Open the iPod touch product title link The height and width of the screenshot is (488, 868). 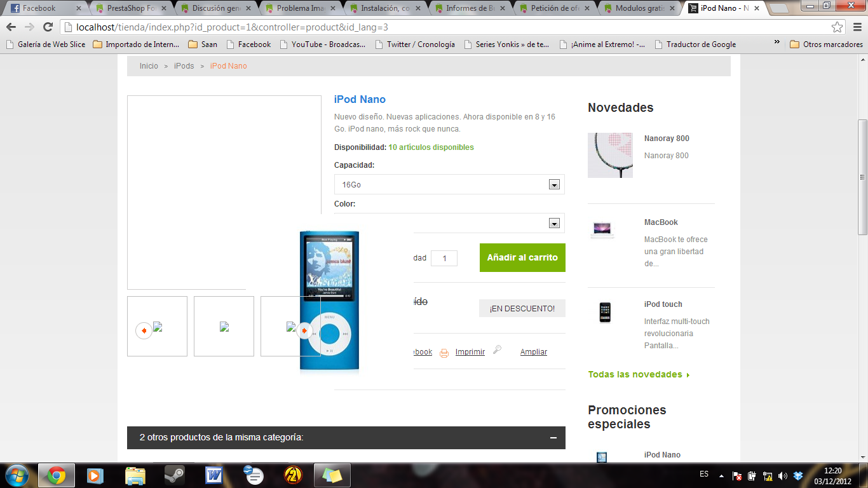pyautogui.click(x=663, y=304)
